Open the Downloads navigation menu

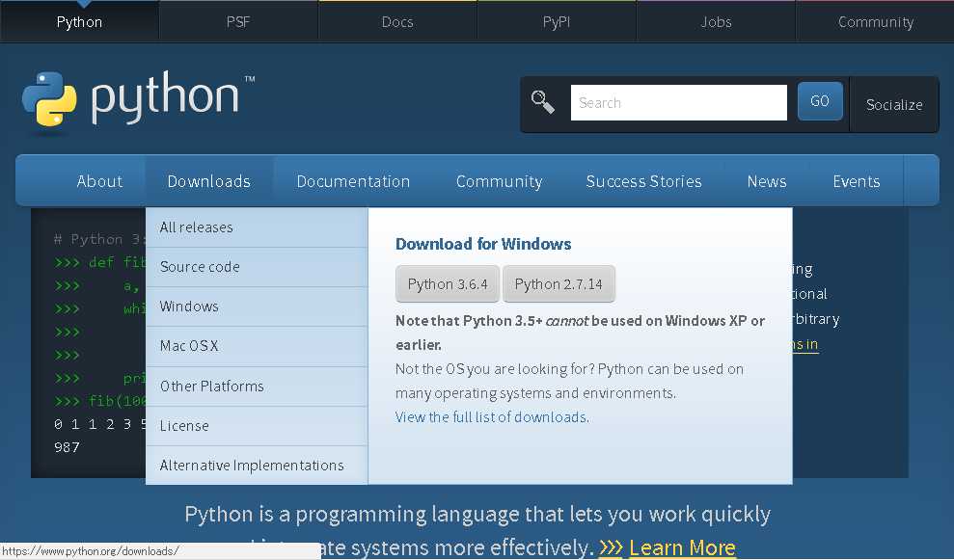(x=209, y=181)
